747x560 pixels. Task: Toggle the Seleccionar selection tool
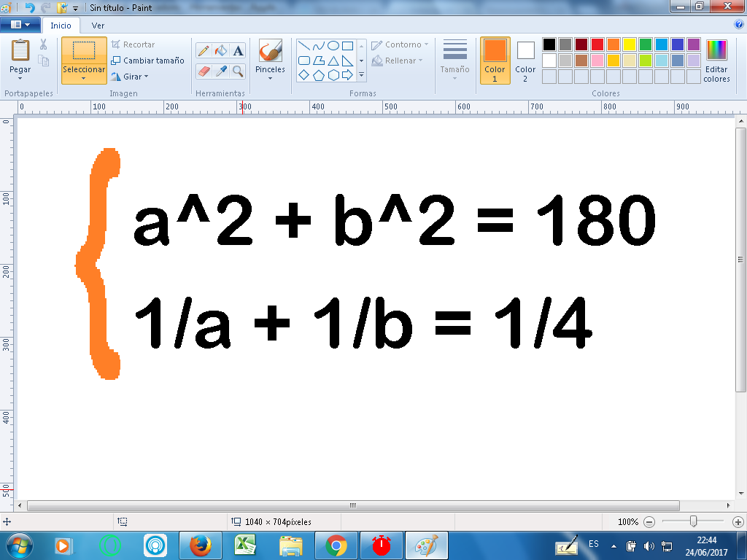(84, 60)
